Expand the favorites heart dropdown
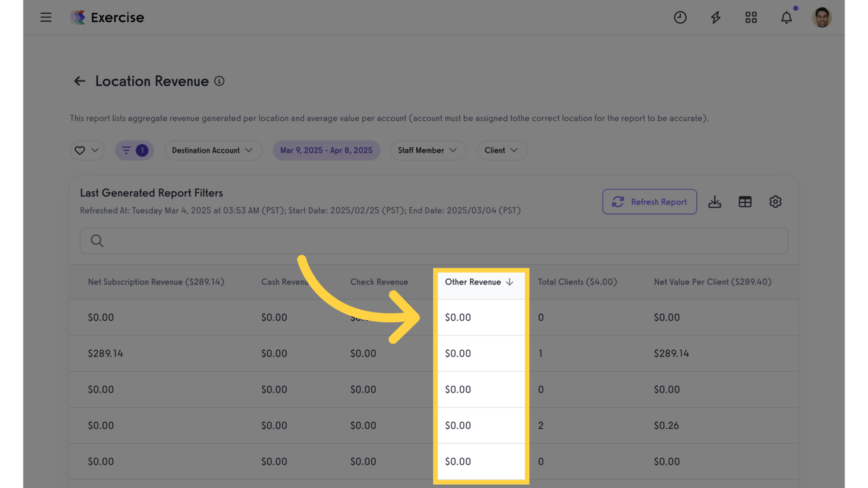Screen dimensions: 868x488 point(87,150)
